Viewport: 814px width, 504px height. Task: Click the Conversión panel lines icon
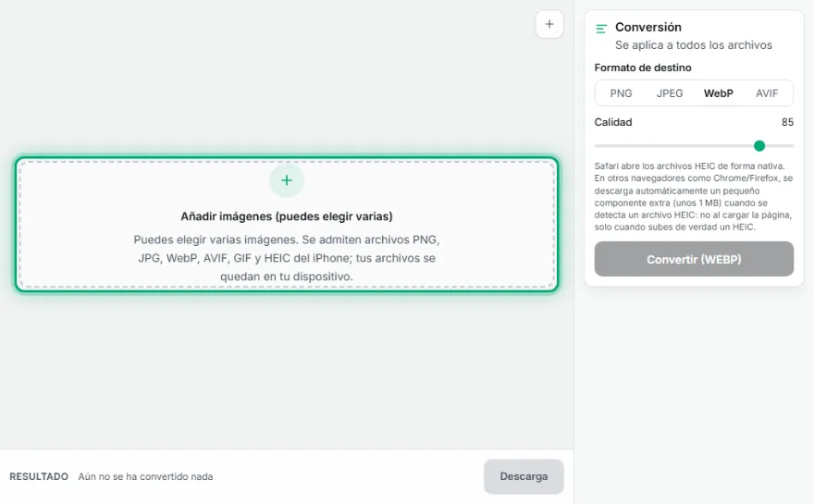(601, 29)
